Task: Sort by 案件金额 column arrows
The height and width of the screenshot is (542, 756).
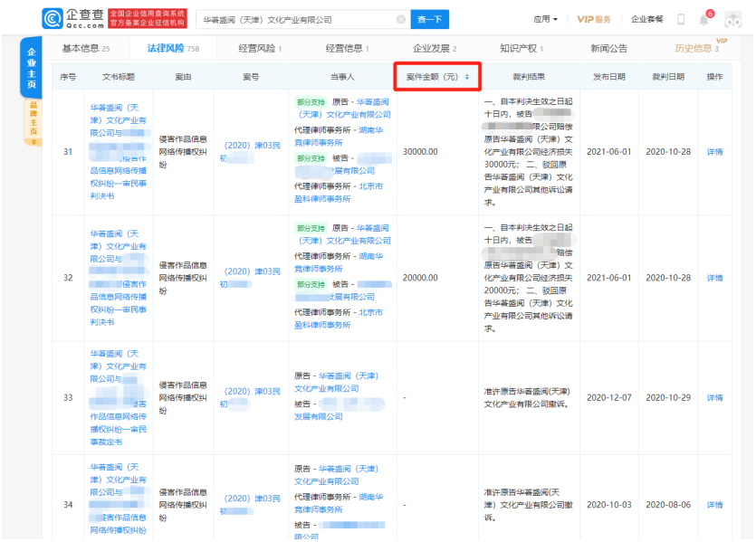Action: pyautogui.click(x=466, y=77)
